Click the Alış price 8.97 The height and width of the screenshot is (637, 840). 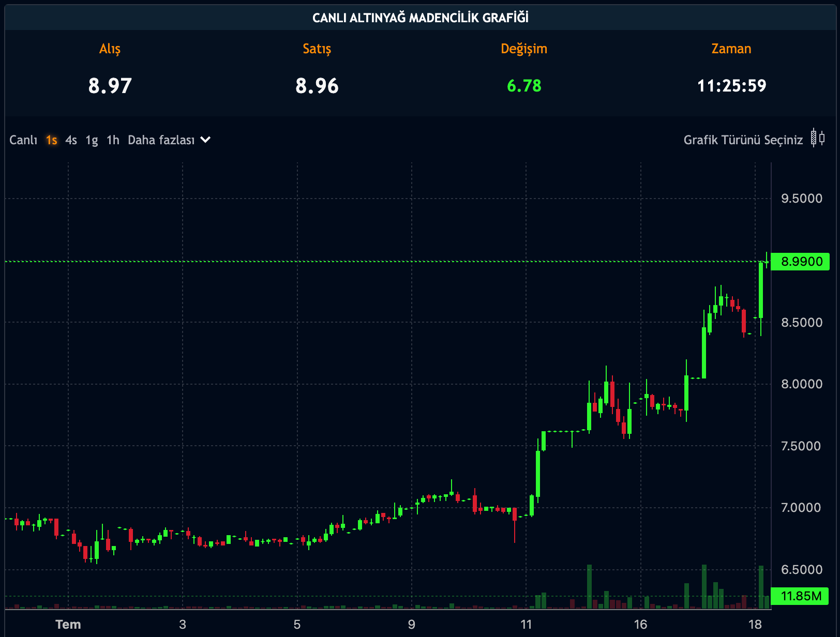click(x=110, y=86)
